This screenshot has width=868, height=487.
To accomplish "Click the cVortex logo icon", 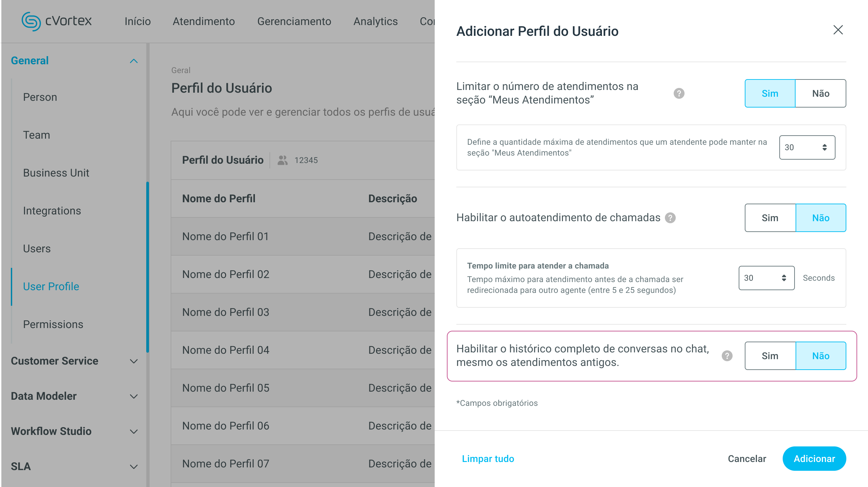I will pyautogui.click(x=31, y=21).
